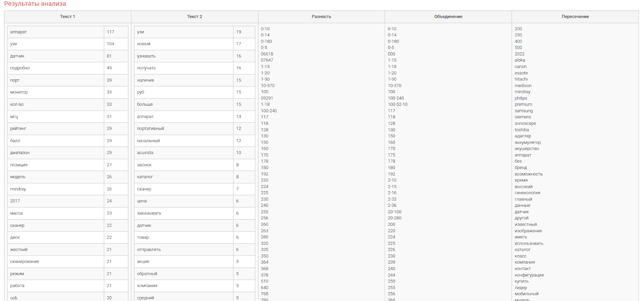Click the "Текст 1" column header
Viewport: 644px width, 301px height.
(68, 16)
